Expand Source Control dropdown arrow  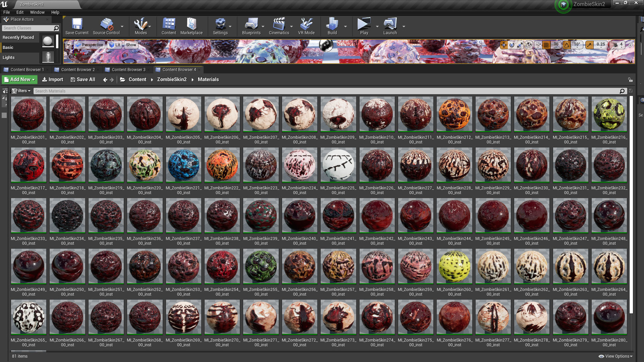click(x=122, y=26)
